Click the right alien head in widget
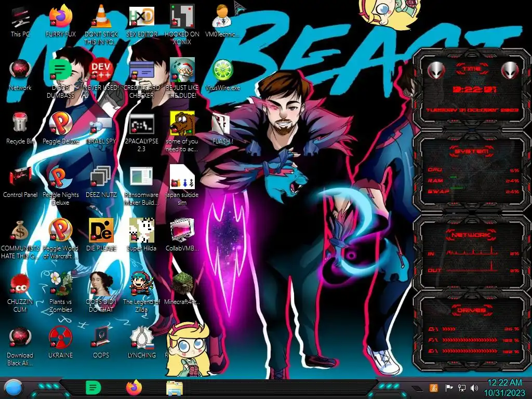This screenshot has width=532, height=399. 510,70
